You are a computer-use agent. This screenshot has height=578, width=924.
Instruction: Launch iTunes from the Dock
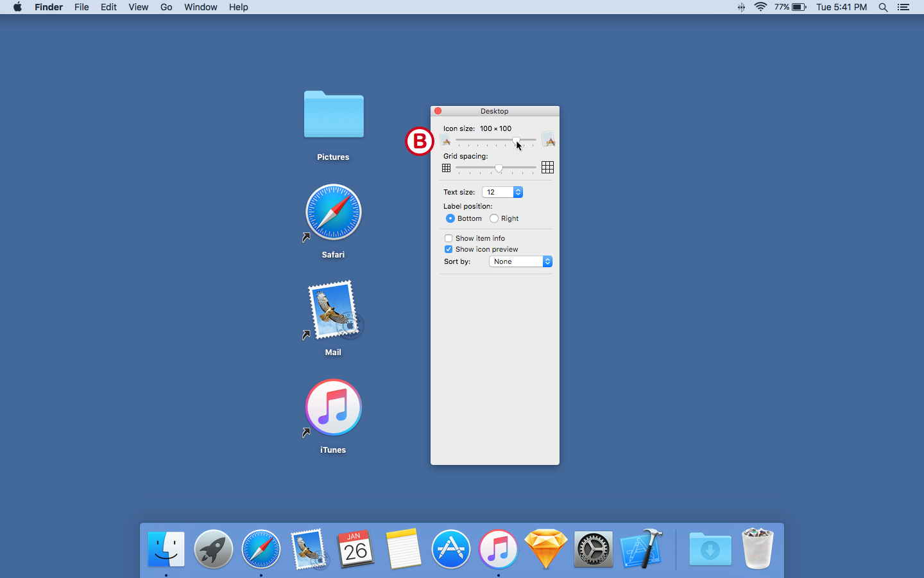pyautogui.click(x=498, y=549)
